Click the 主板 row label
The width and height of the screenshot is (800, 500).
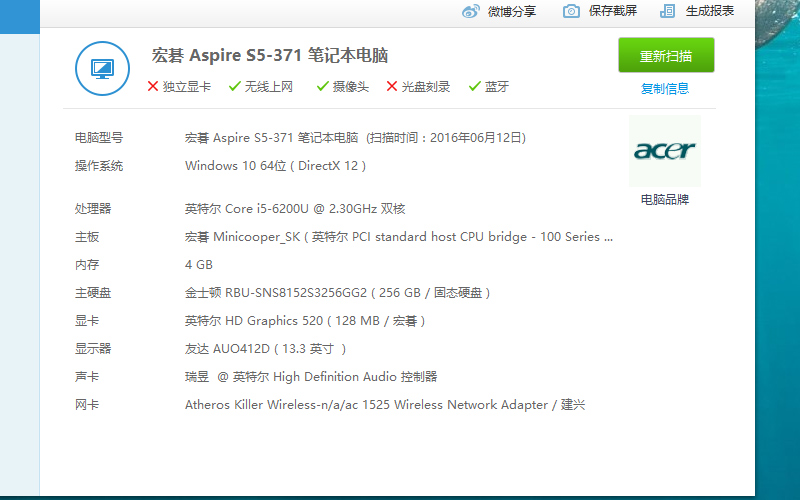[87, 237]
